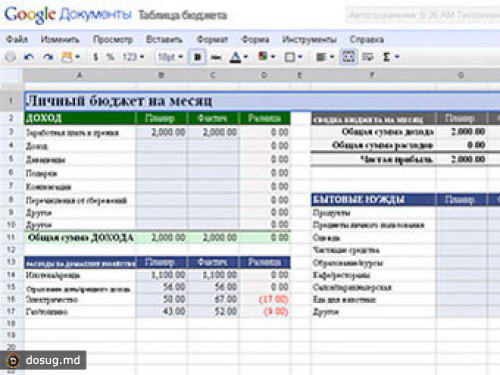Screen dimensions: 500x375
Task: Click the Образование/курсы cell
Action: 373,263
